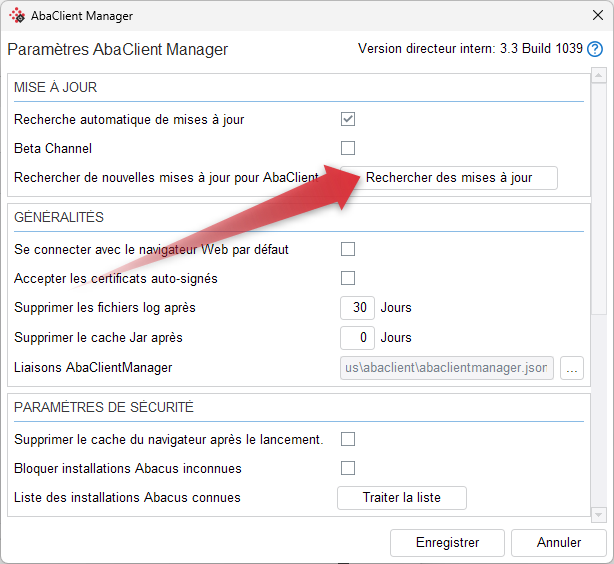Tick Bloquer installations Abacus inconnues
This screenshot has width=614, height=564.
348,468
